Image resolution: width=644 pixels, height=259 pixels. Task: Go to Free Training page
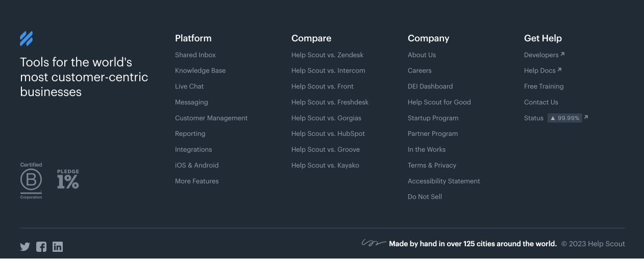pyautogui.click(x=544, y=86)
